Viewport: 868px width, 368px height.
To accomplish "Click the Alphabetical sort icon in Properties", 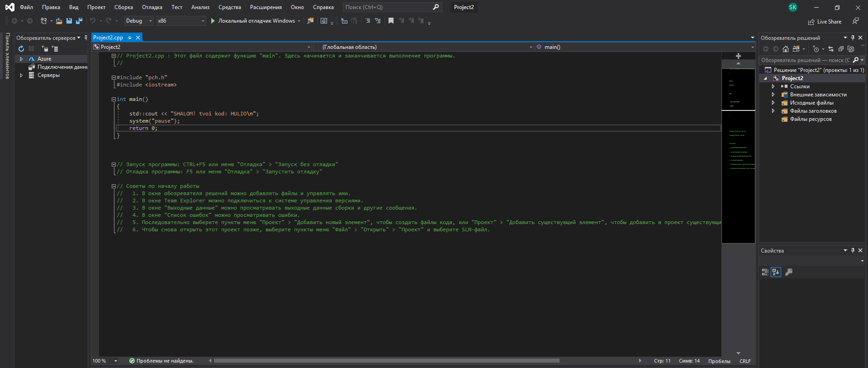I will 776,272.
